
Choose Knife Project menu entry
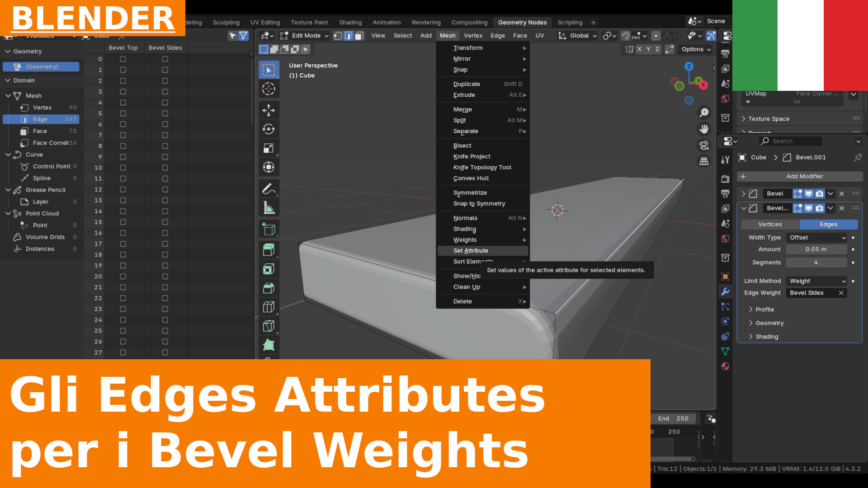pyautogui.click(x=483, y=156)
